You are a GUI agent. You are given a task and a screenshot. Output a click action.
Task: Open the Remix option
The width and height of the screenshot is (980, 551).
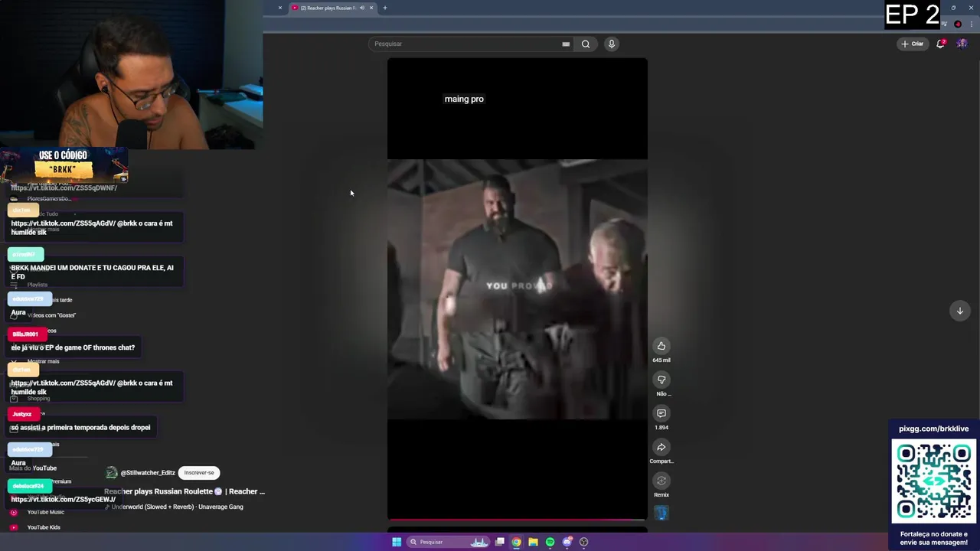tap(661, 481)
